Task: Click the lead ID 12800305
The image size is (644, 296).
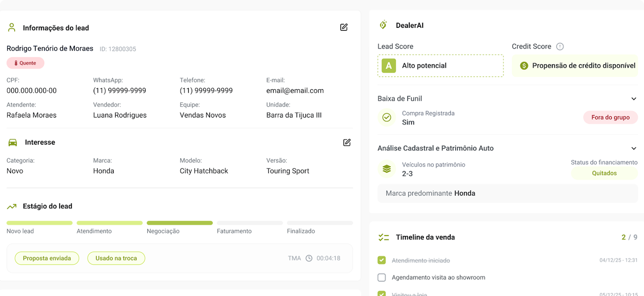Action: [x=118, y=49]
